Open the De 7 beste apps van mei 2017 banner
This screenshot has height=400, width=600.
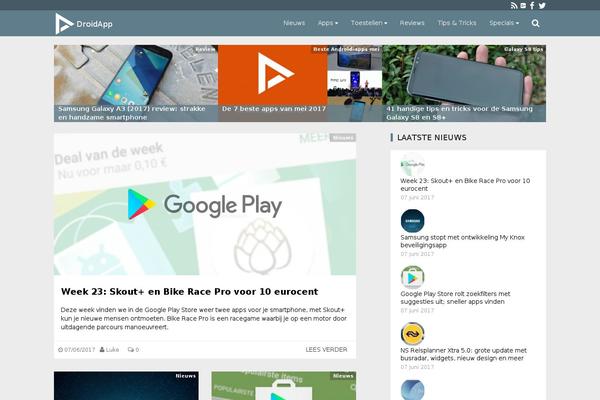click(x=300, y=83)
